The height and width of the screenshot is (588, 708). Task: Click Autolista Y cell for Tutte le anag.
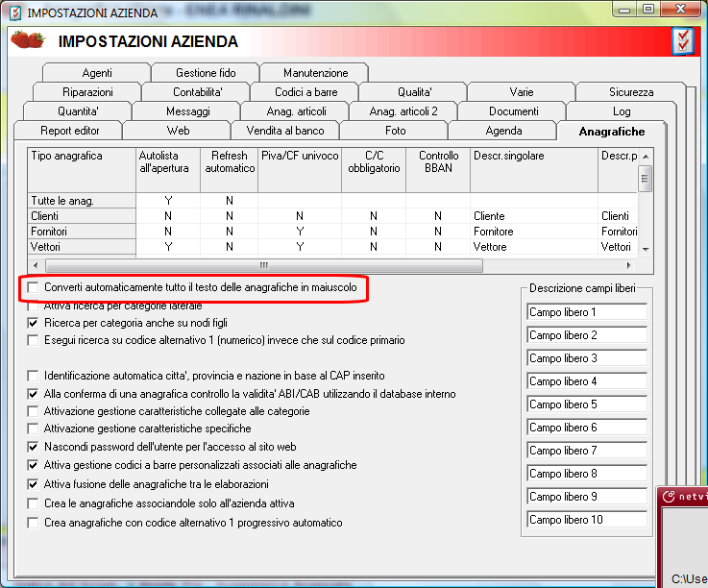pos(168,201)
